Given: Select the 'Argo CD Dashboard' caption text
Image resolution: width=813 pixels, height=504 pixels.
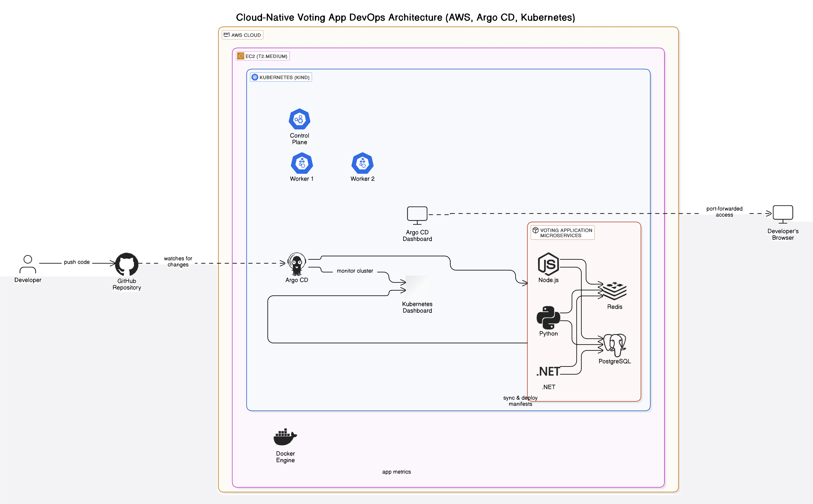Looking at the screenshot, I should click(x=417, y=235).
